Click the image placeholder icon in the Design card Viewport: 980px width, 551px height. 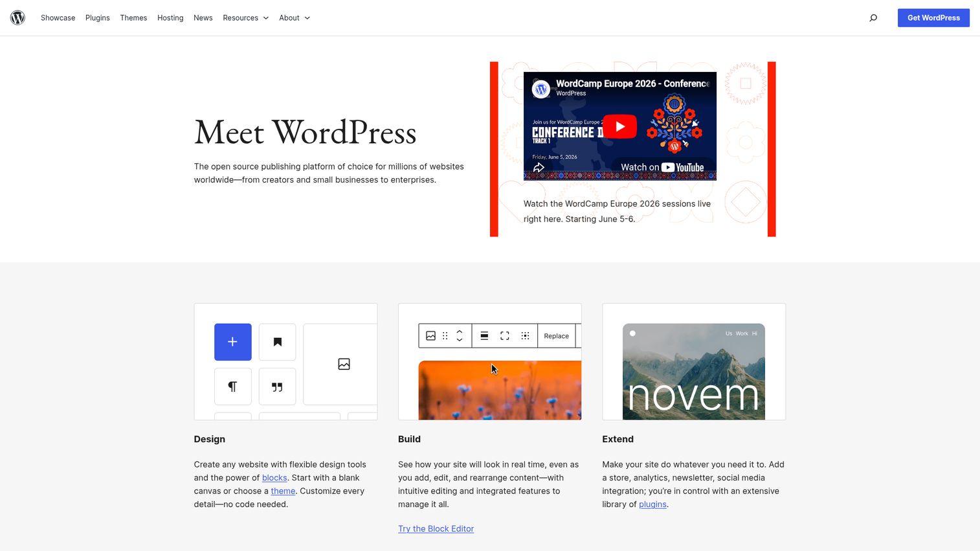pos(344,365)
